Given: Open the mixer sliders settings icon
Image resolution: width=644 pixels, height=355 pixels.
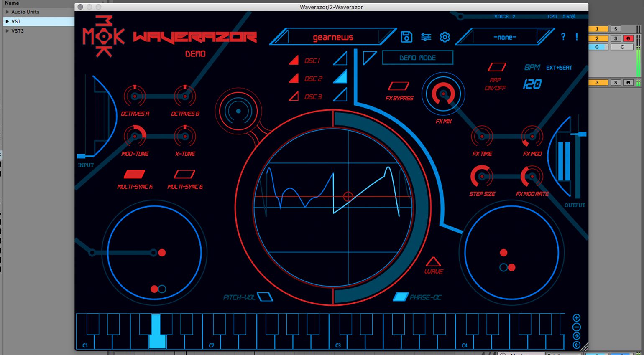Looking at the screenshot, I should (426, 37).
